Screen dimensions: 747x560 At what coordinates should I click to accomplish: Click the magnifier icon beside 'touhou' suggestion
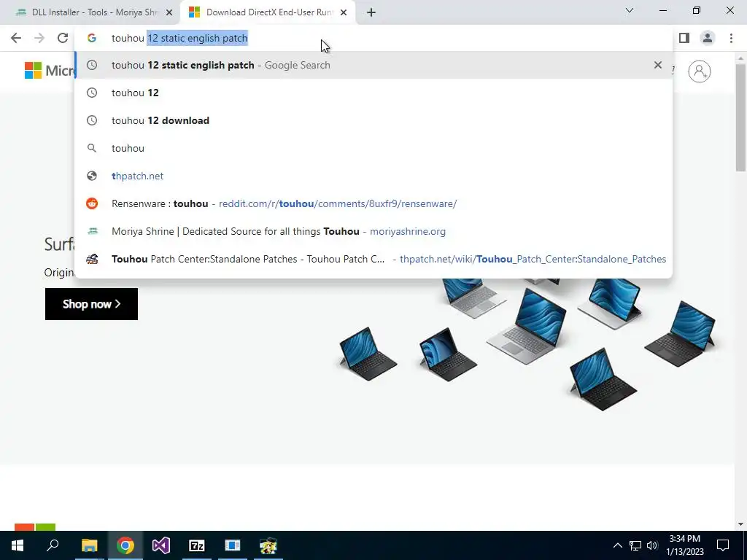91,148
